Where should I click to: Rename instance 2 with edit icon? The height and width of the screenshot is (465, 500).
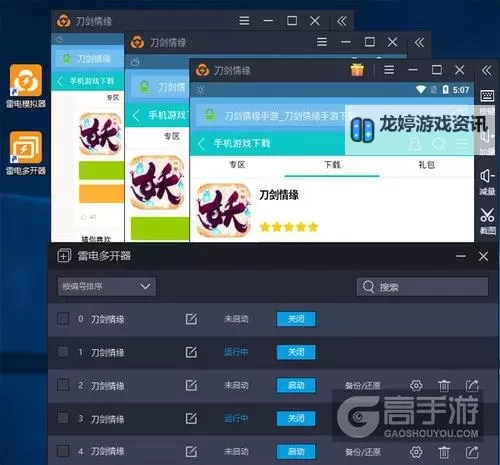pos(191,385)
